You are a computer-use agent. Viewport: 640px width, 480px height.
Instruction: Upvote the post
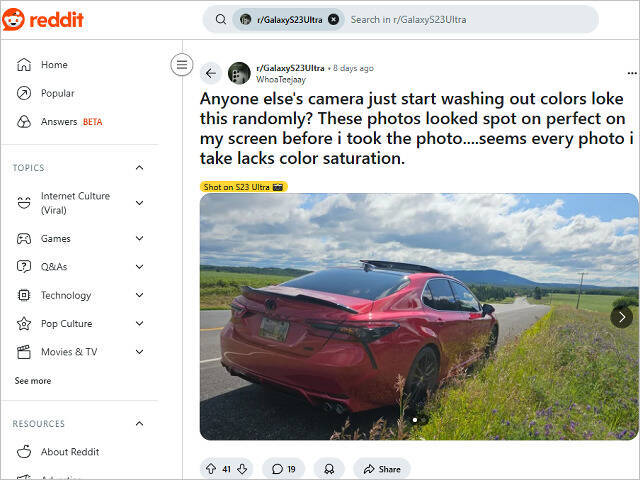pos(211,469)
